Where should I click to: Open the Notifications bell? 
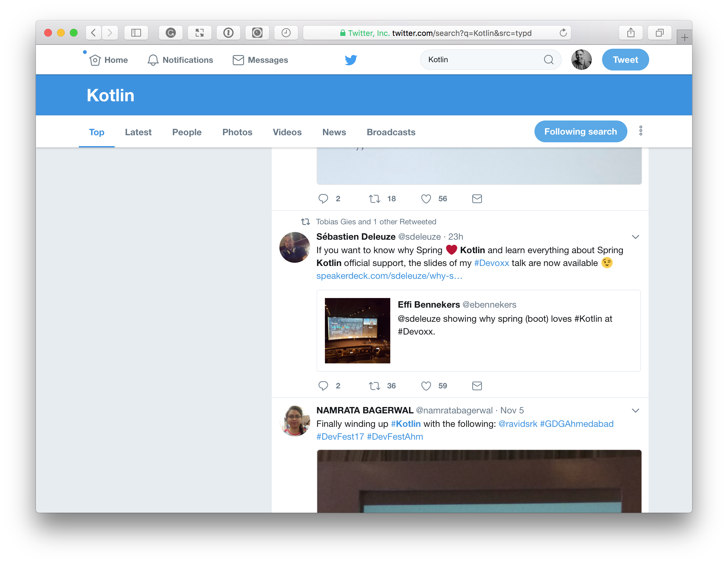tap(153, 60)
